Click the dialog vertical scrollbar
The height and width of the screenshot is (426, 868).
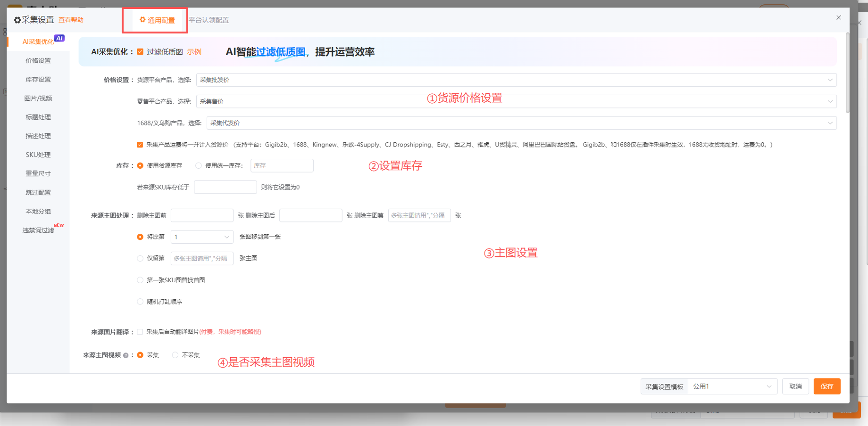[x=848, y=73]
